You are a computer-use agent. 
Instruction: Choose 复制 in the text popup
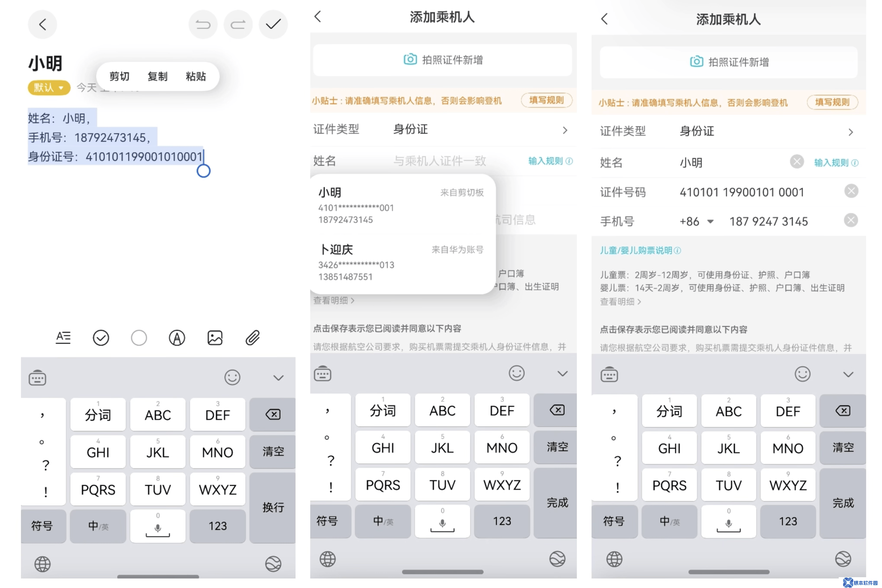click(x=158, y=76)
